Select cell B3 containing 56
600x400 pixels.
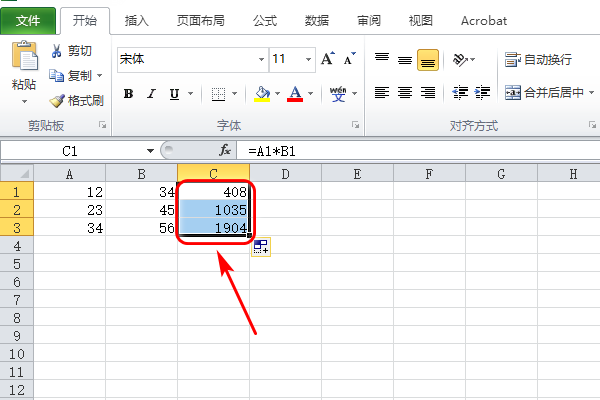(141, 227)
